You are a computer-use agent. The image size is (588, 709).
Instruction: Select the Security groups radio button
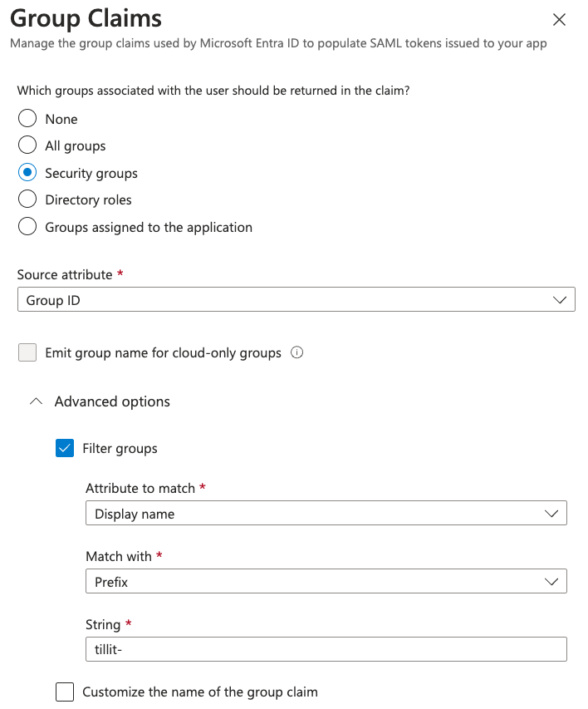click(27, 173)
